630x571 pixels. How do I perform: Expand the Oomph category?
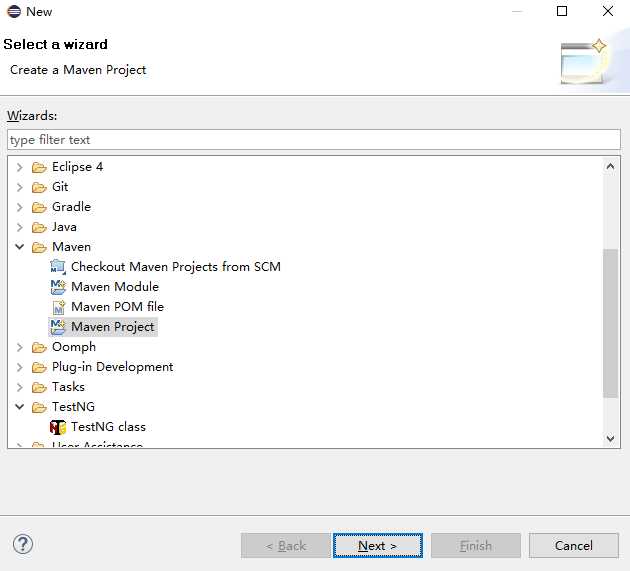pyautogui.click(x=19, y=347)
